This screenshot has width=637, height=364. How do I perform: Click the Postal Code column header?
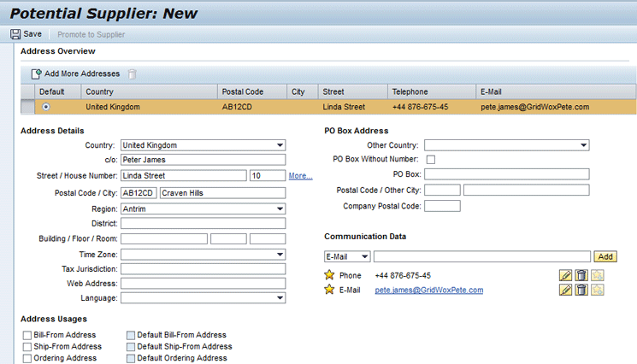[x=252, y=91]
